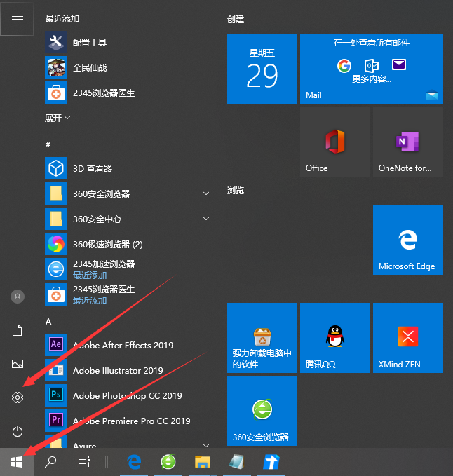Viewport: 453px width, 476px height.
Task: Open the Pictures sidebar icon
Action: [18, 364]
